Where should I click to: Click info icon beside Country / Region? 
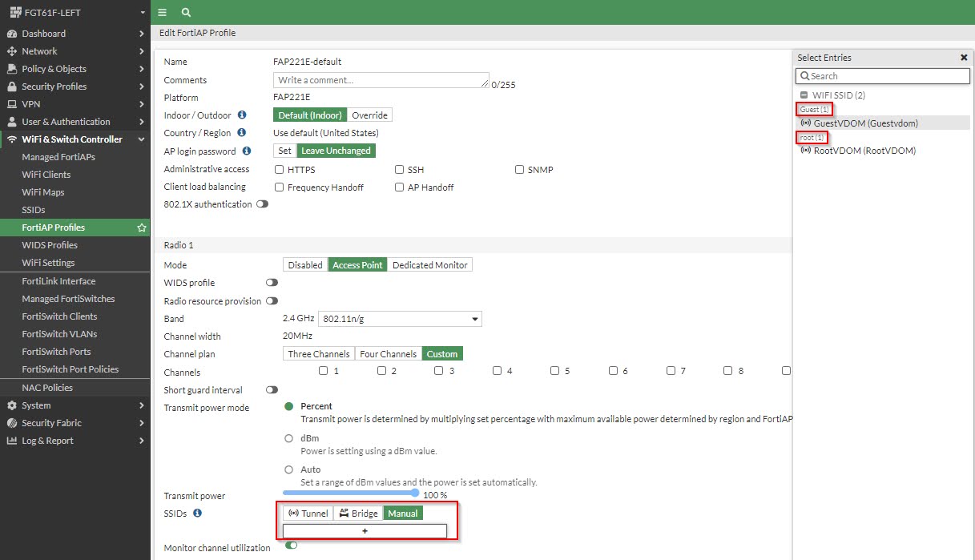[x=242, y=133]
